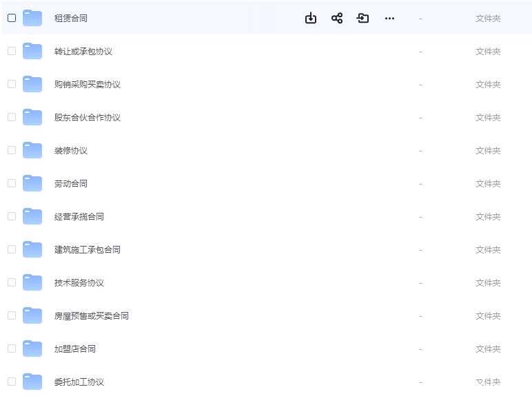532x396 pixels.
Task: Click the 装修协议 folder icon
Action: tap(32, 151)
